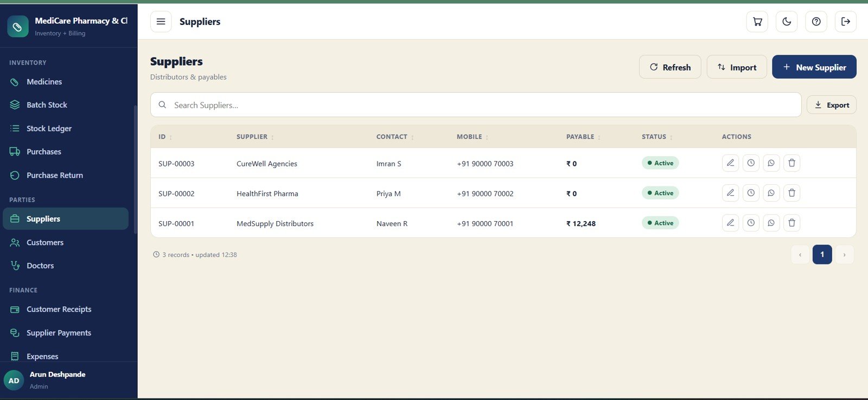Sort table by CONTACT column
The image size is (868, 400).
click(x=395, y=137)
